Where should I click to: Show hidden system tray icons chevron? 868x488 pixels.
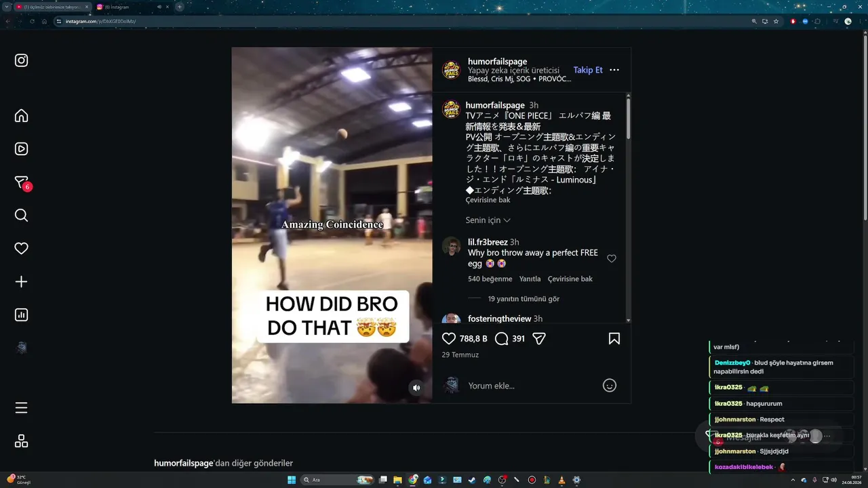[793, 480]
